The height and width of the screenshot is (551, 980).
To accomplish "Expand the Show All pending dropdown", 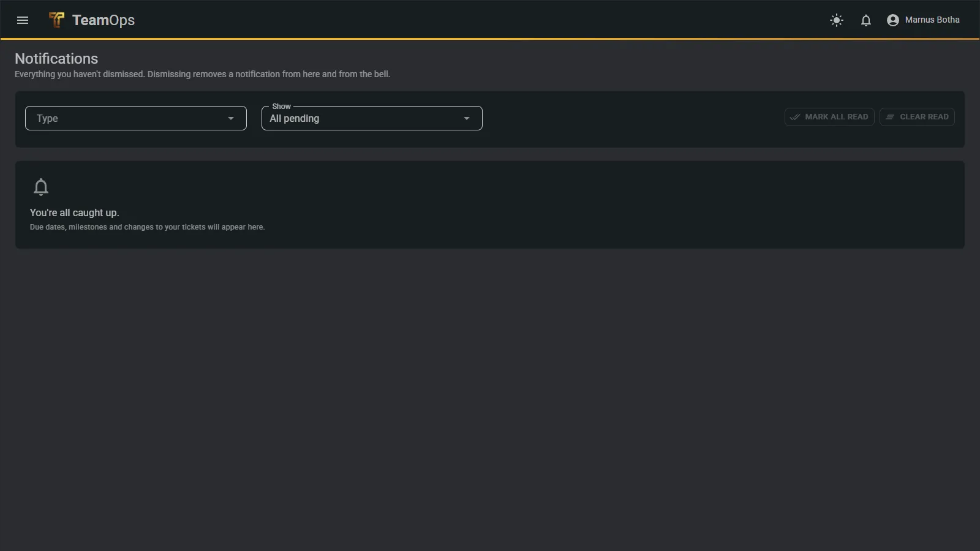I will (x=372, y=118).
